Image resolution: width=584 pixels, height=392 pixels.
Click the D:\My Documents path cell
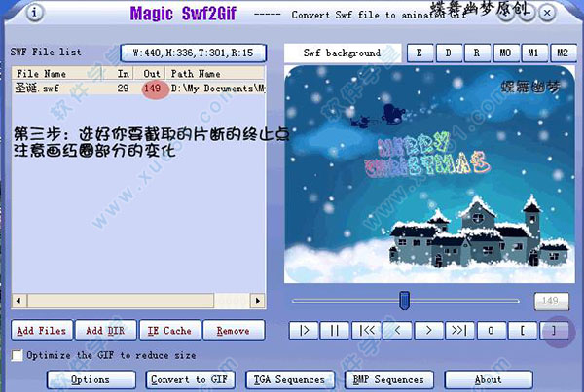click(x=218, y=89)
